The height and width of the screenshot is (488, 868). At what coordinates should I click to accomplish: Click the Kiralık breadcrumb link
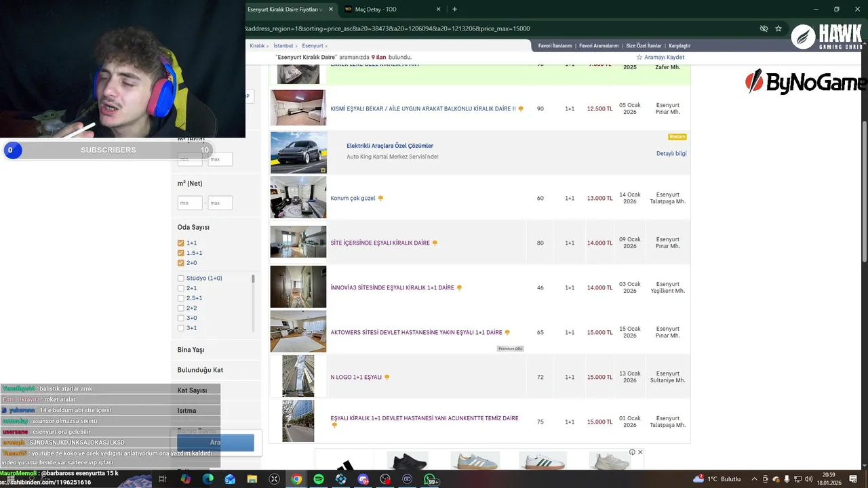[257, 46]
